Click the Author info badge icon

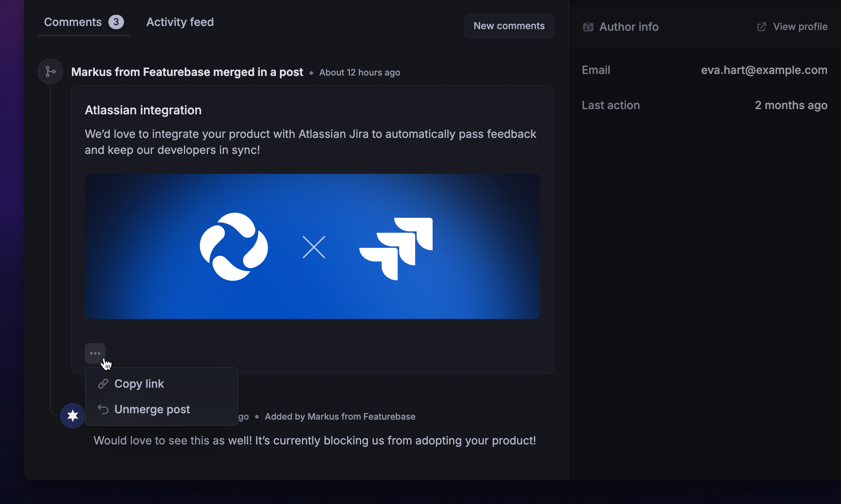click(588, 27)
